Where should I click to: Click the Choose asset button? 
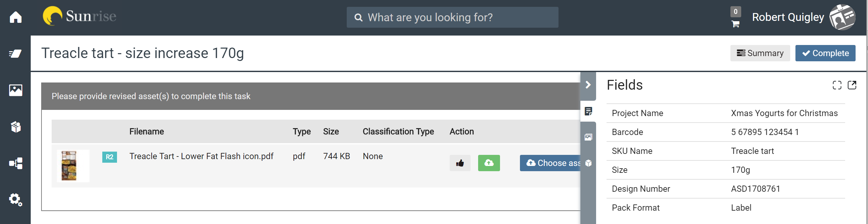[550, 163]
